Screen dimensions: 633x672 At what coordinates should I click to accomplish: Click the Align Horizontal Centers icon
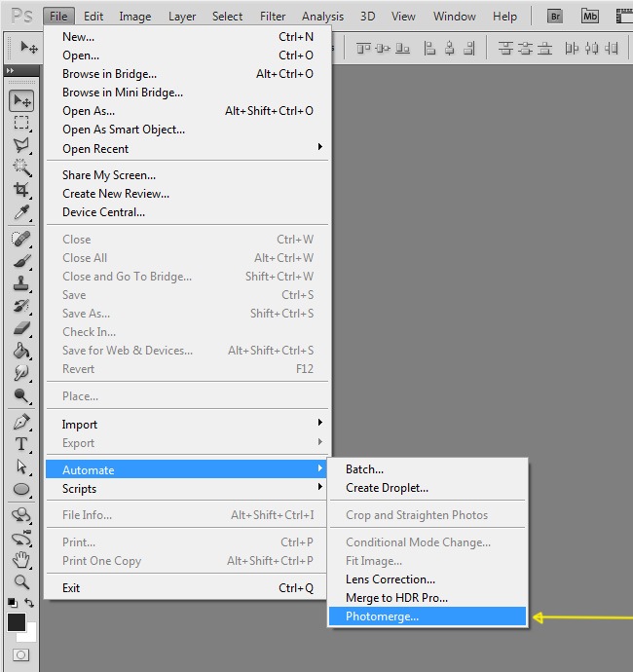tap(450, 49)
